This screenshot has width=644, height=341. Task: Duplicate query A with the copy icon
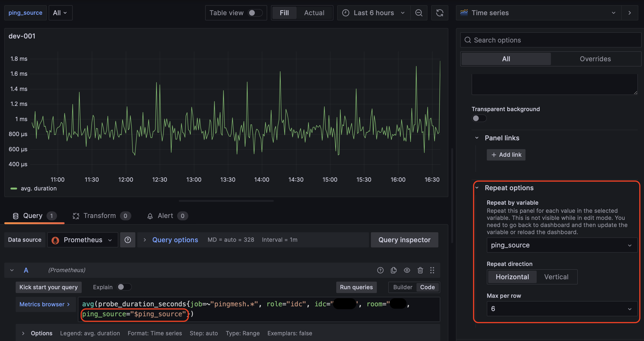pos(393,270)
